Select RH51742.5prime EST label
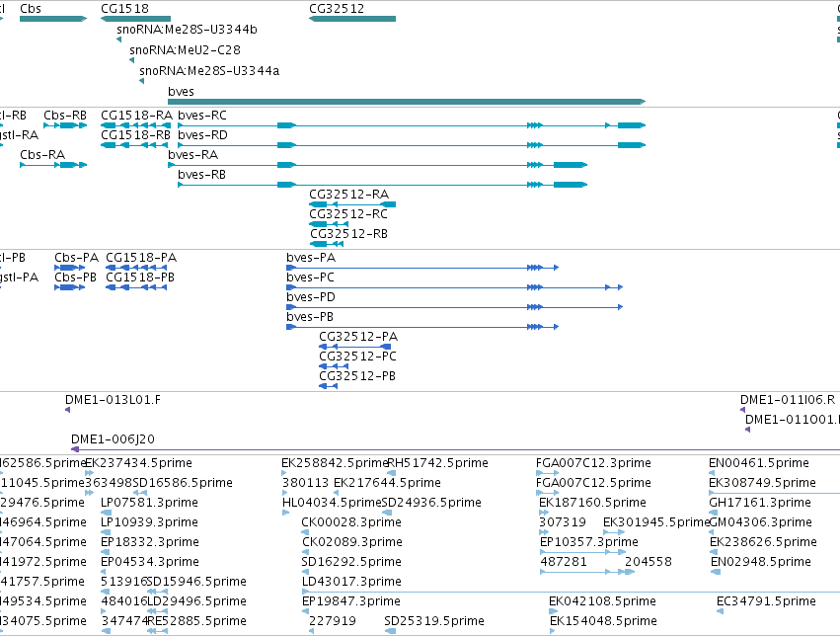This screenshot has width=840, height=636. (437, 463)
